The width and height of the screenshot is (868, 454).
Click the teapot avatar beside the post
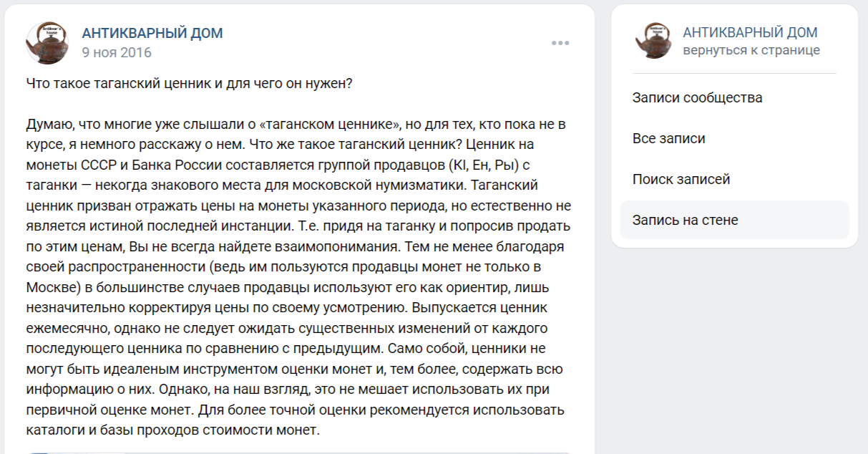(x=47, y=42)
